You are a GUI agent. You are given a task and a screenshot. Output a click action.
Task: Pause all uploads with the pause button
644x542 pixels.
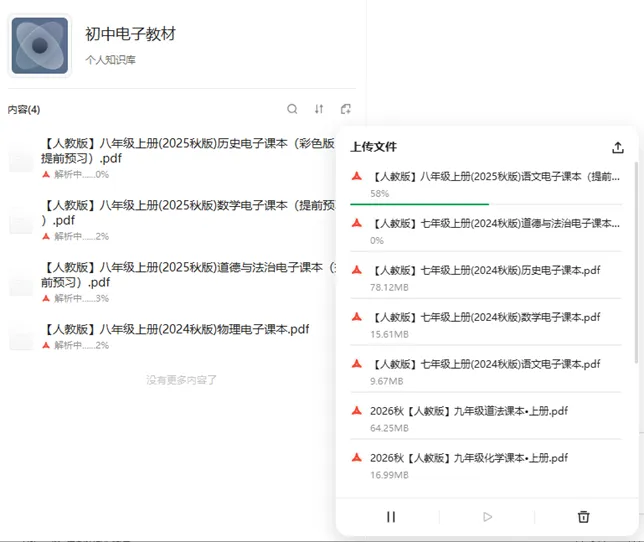coord(391,517)
